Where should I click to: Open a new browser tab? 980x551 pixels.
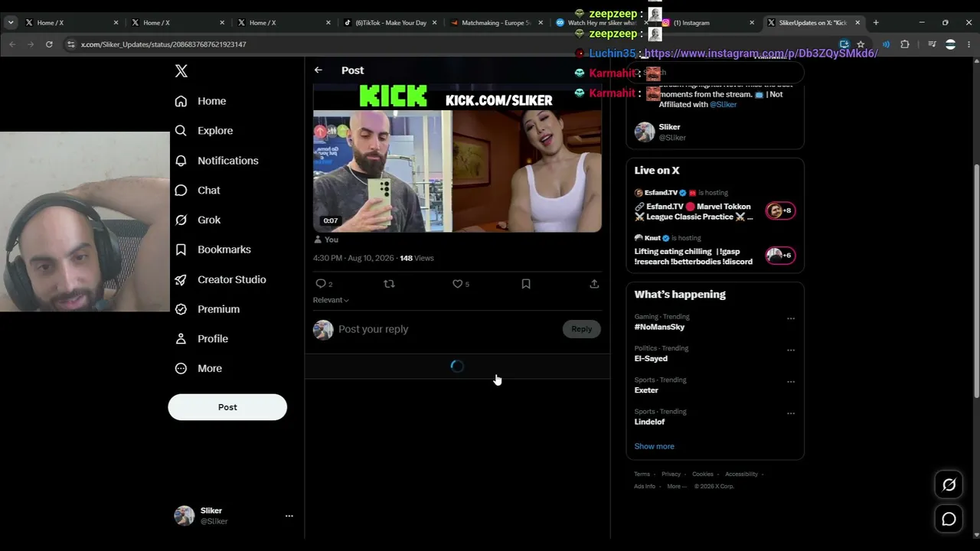[x=876, y=22]
